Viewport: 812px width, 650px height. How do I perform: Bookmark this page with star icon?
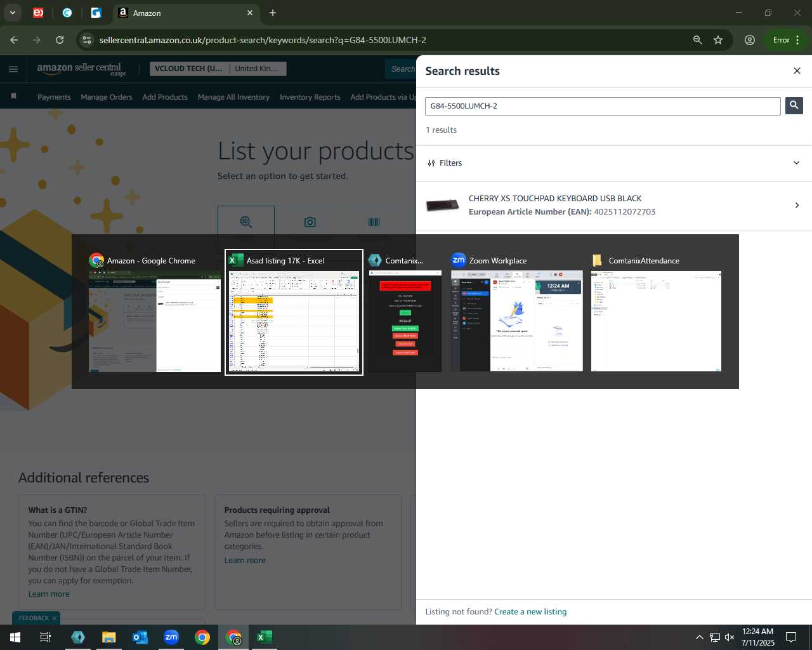click(x=718, y=40)
